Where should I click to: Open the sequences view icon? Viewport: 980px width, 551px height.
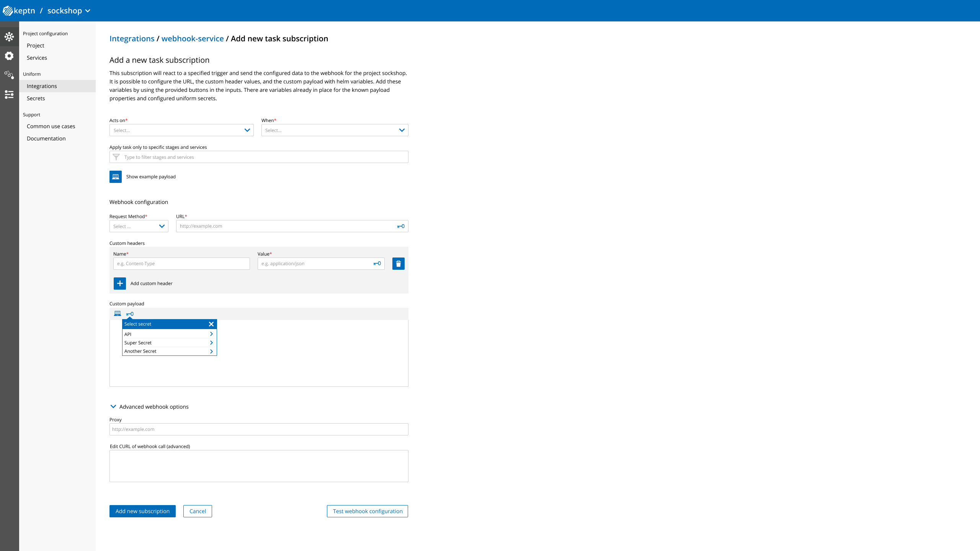coord(10,75)
